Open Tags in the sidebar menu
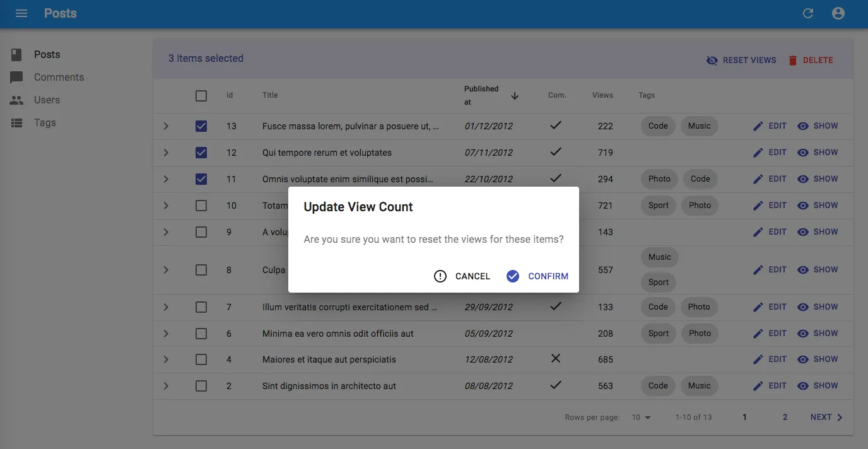Screen dimensions: 868x449 click(x=45, y=123)
